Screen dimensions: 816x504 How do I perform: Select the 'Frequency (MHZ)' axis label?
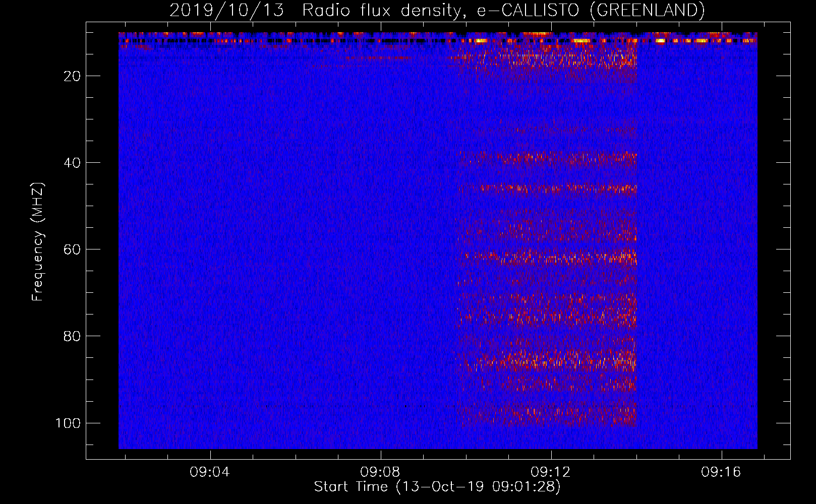(38, 242)
